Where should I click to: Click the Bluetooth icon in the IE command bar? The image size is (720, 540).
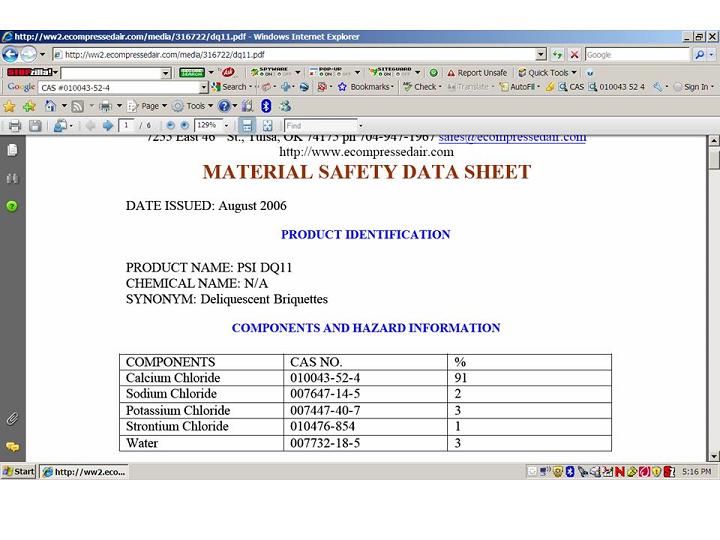tap(266, 107)
